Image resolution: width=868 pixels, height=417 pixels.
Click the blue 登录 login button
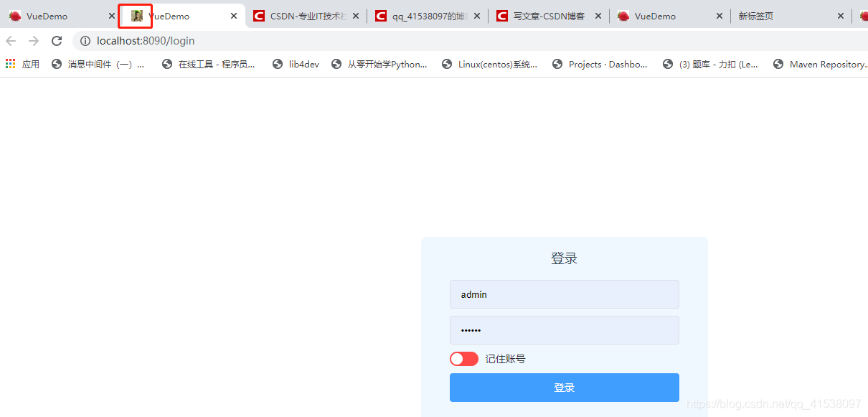point(564,388)
